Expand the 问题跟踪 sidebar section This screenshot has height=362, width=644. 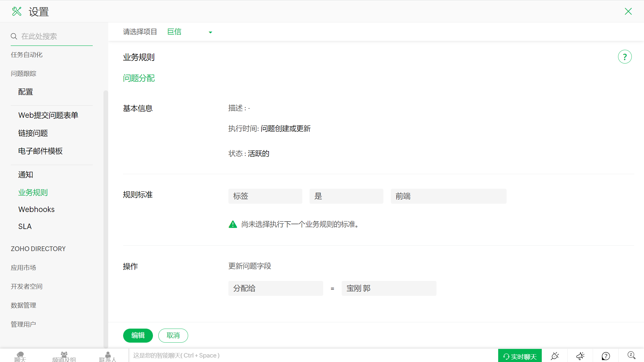pos(24,74)
